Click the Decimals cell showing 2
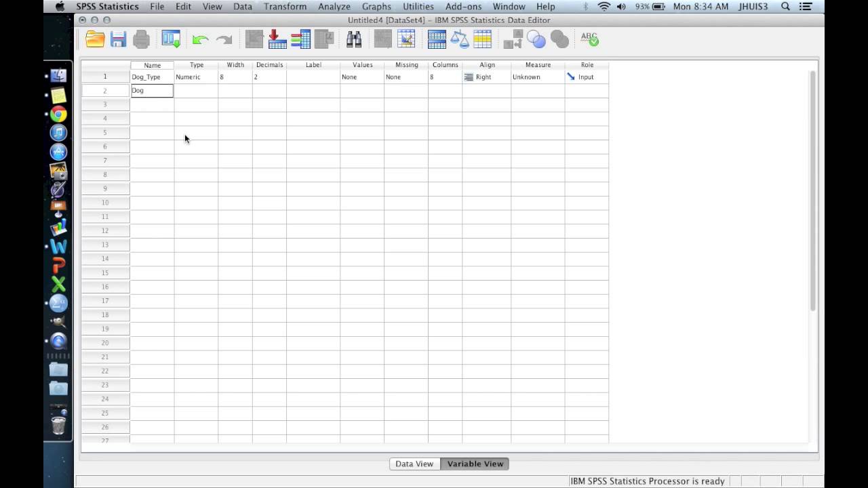868x488 pixels. [x=269, y=77]
